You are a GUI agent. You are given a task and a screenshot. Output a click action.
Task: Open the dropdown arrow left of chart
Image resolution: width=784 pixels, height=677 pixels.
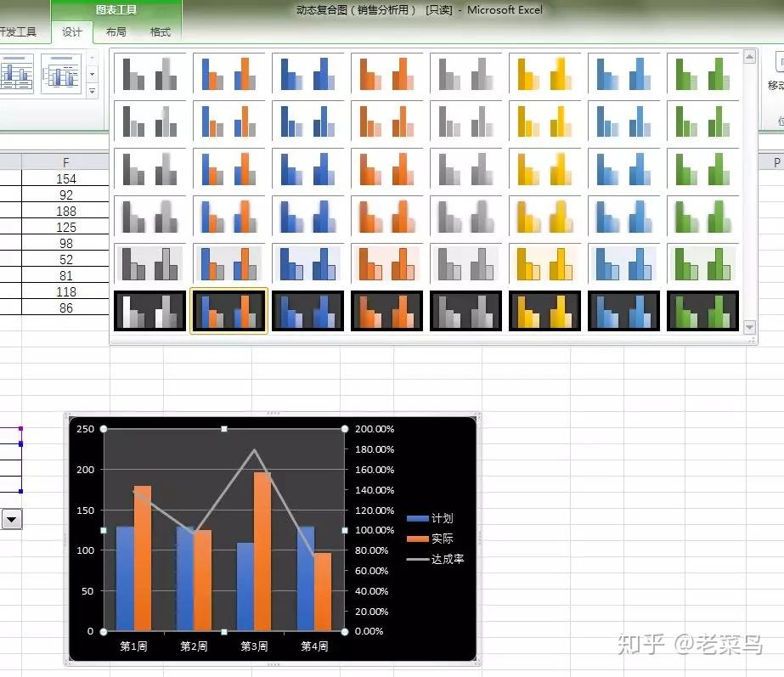point(12,520)
